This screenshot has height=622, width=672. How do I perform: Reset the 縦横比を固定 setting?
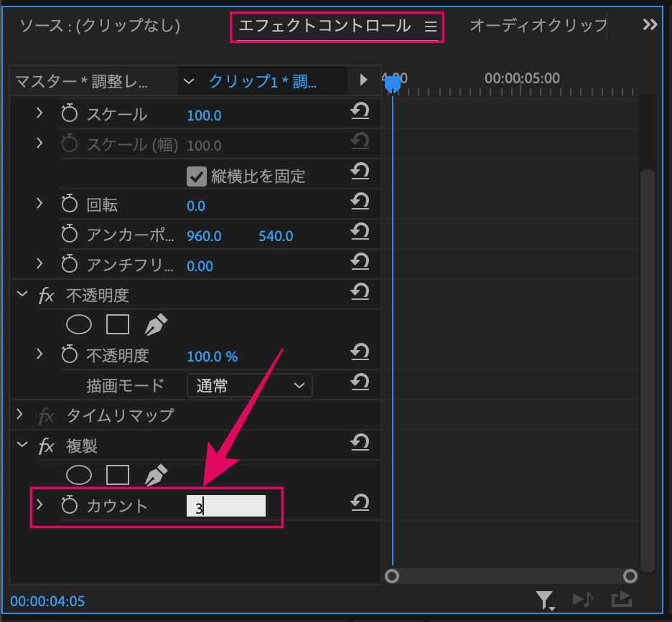360,171
